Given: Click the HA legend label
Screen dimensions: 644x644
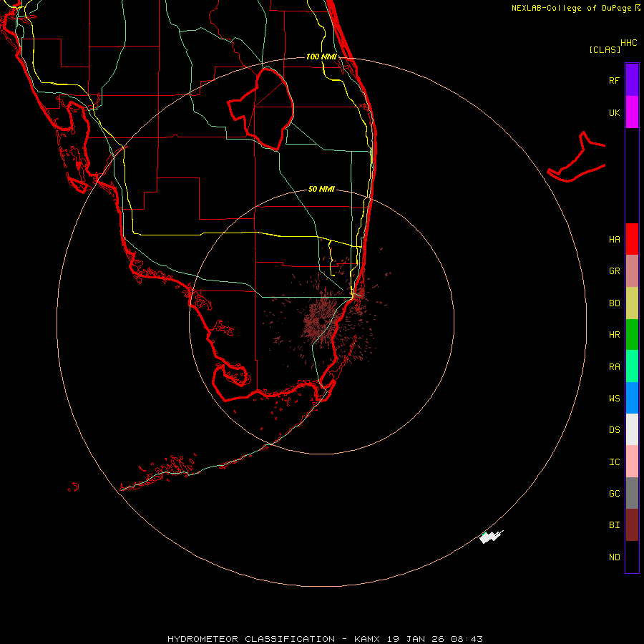Looking at the screenshot, I should coord(614,240).
